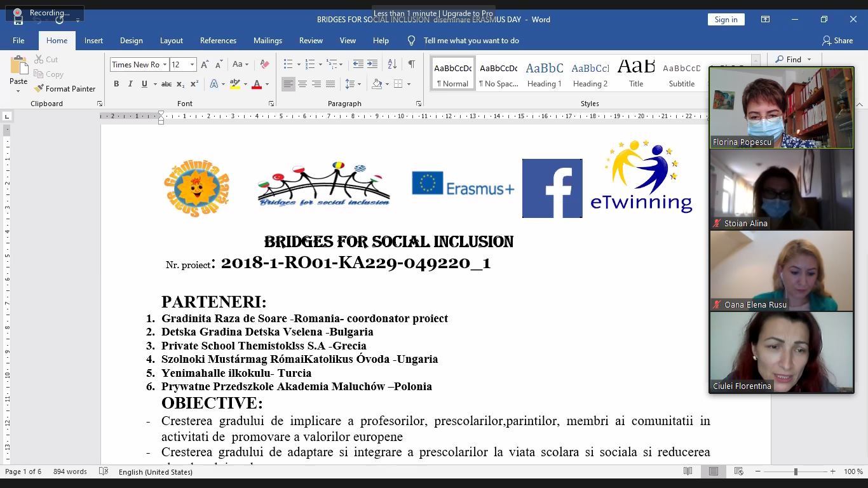Click the Sign in button

tap(726, 20)
